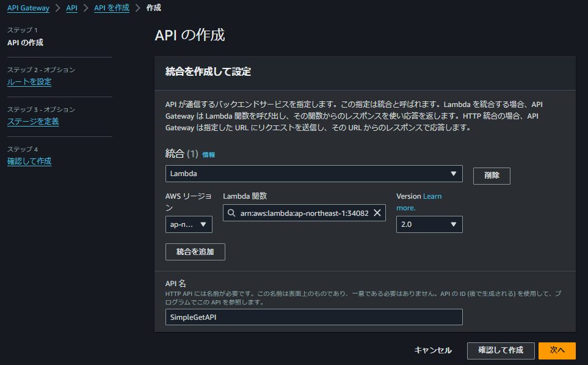Add another integration via 統合を追加
The height and width of the screenshot is (365, 588).
195,251
